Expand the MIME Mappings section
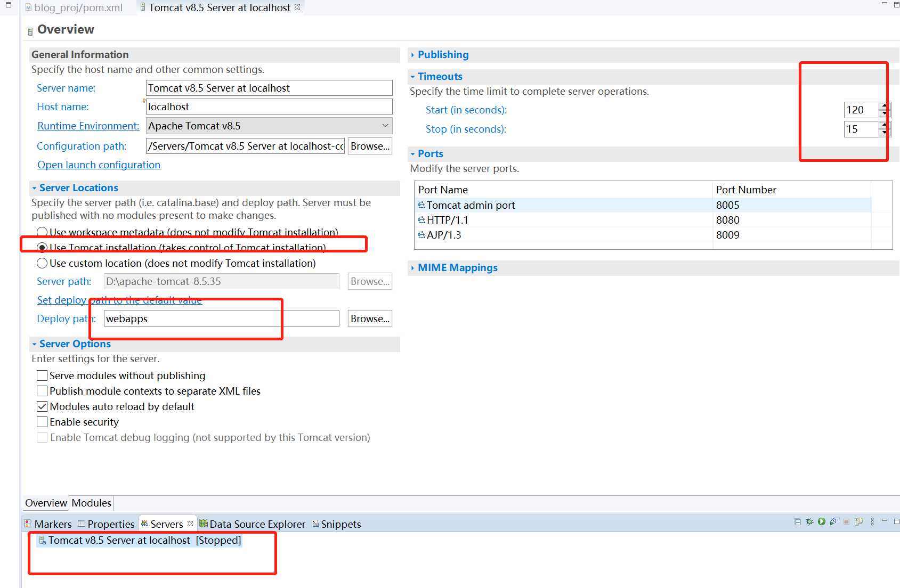This screenshot has width=900, height=588. point(412,268)
